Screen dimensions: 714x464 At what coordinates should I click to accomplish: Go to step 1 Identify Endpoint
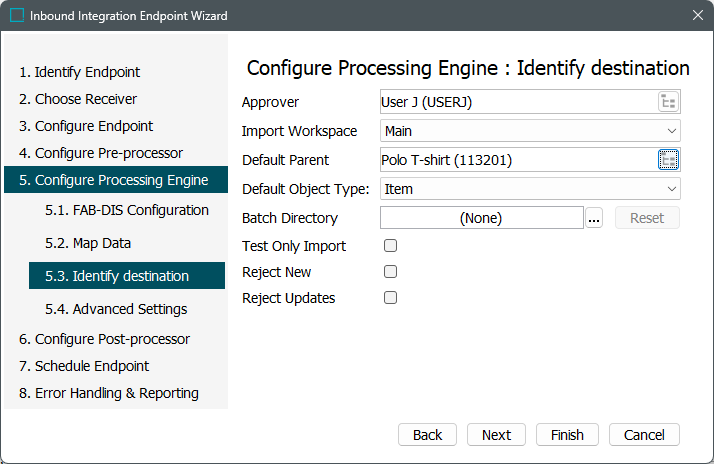pyautogui.click(x=79, y=72)
